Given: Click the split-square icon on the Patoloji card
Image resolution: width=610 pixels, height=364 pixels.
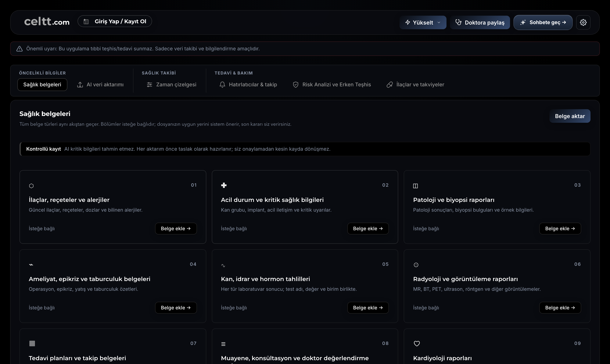Looking at the screenshot, I should point(415,186).
